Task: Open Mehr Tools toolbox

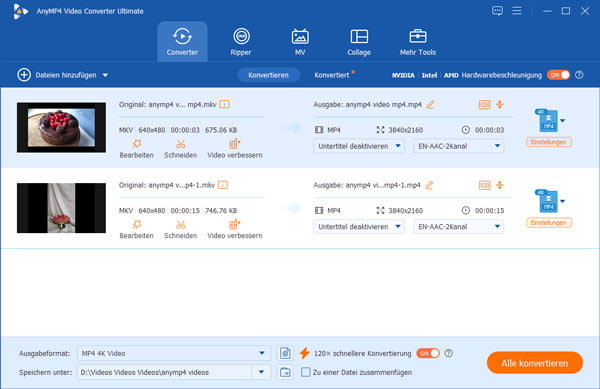Action: pyautogui.click(x=417, y=42)
